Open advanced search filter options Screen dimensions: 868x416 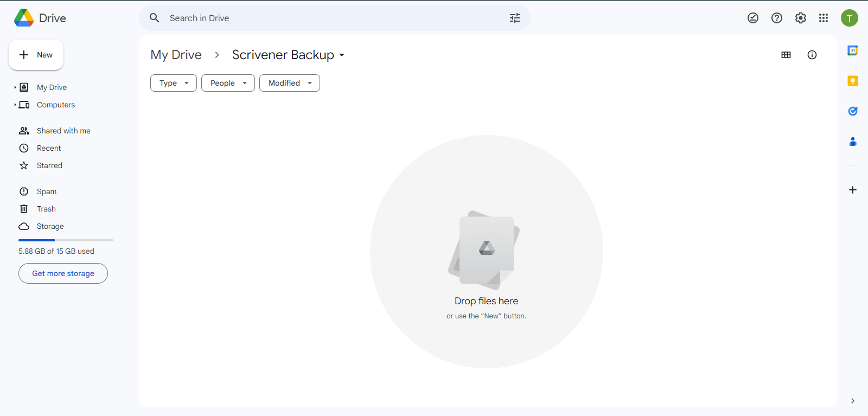[515, 18]
